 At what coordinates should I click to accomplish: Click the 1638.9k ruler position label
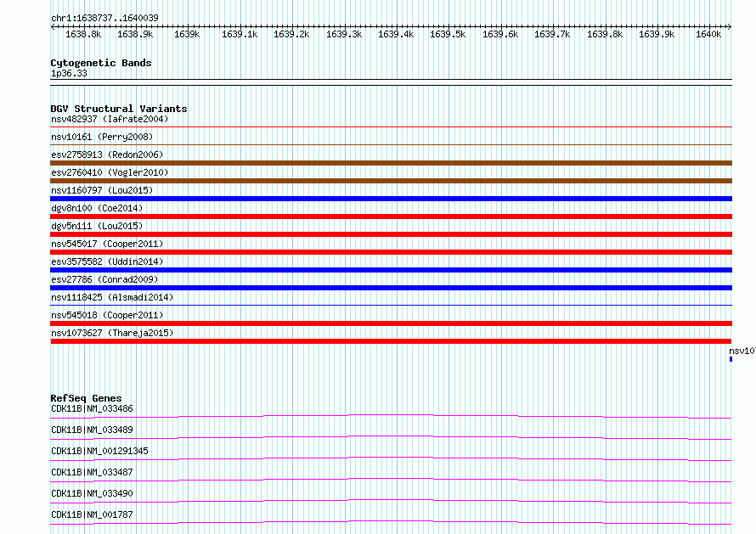(135, 34)
